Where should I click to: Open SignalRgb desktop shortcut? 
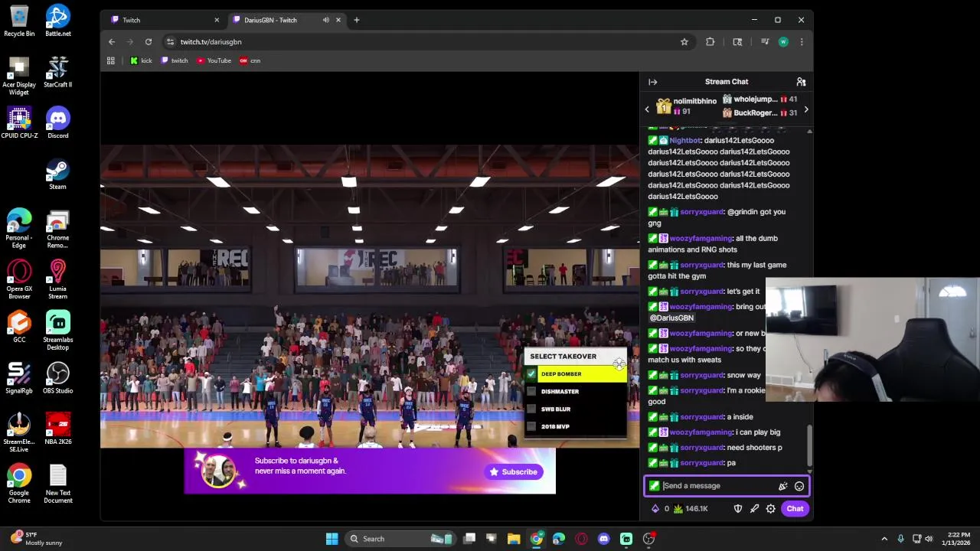(19, 378)
